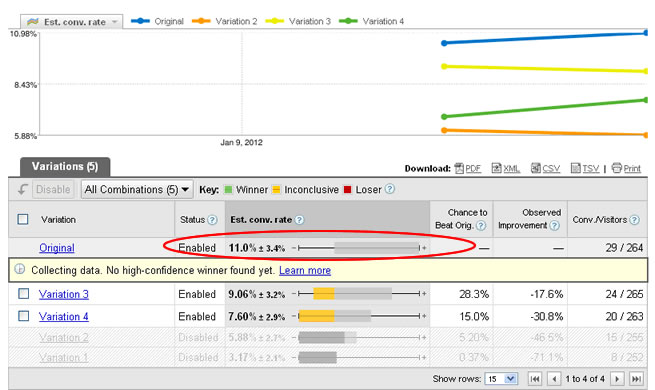Follow the Learn more link
Screen dimensions: 655x390
tap(305, 271)
